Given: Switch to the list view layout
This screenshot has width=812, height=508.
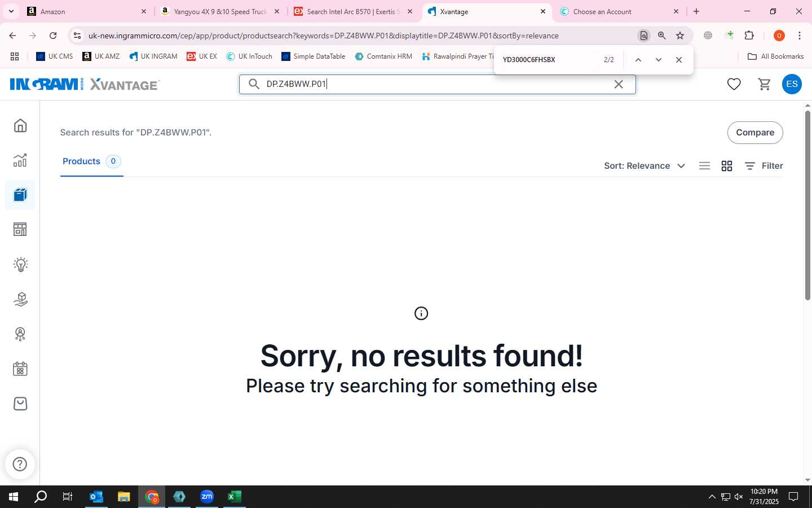Looking at the screenshot, I should point(704,166).
